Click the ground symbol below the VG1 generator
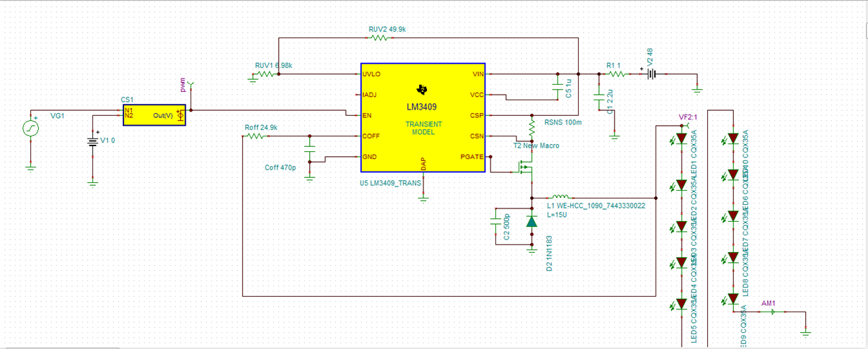This screenshot has height=349, width=868. pyautogui.click(x=31, y=167)
